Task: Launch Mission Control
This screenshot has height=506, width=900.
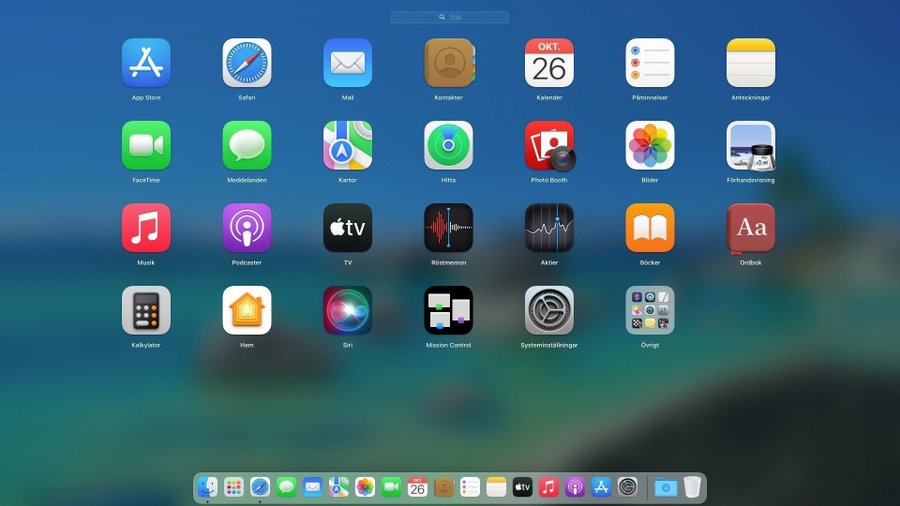Action: (x=448, y=310)
